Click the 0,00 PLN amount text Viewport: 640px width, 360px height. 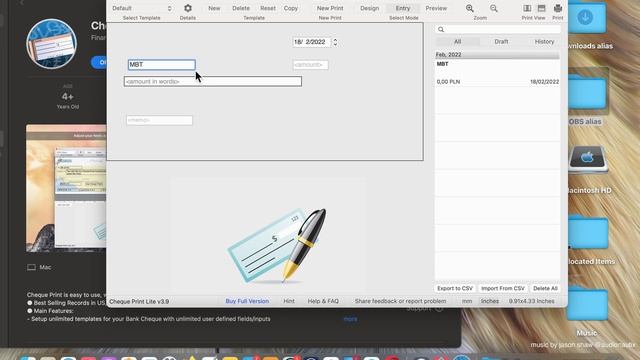pyautogui.click(x=448, y=82)
